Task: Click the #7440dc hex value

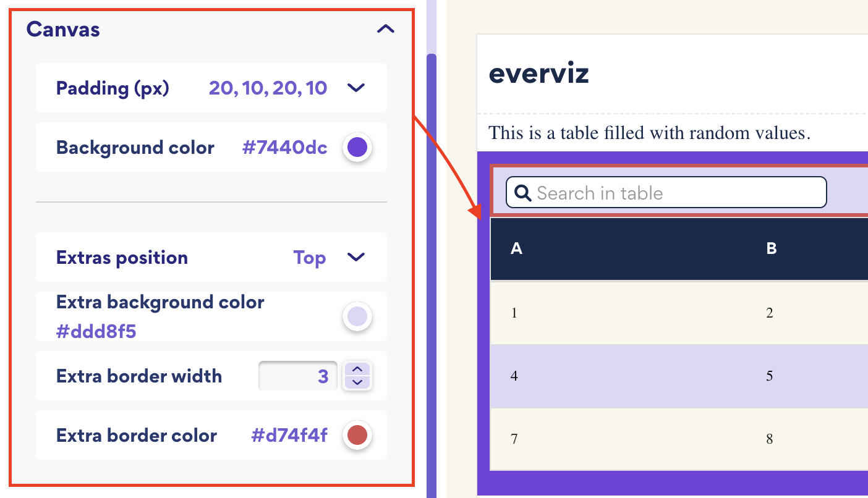Action: tap(285, 147)
